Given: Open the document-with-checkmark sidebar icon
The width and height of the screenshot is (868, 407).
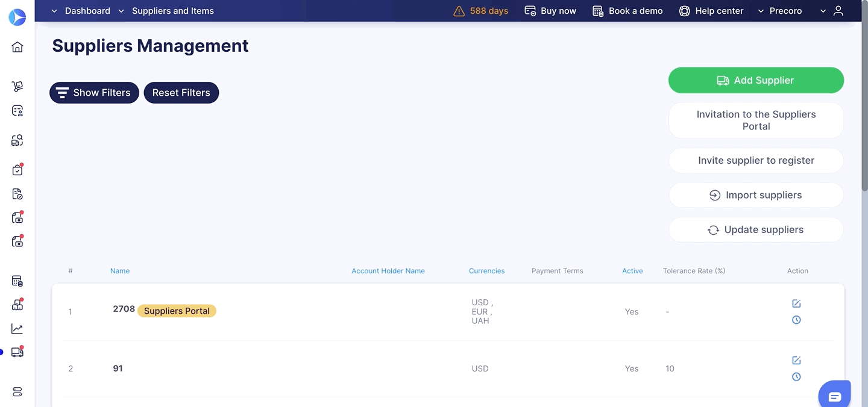Looking at the screenshot, I should pyautogui.click(x=17, y=194).
